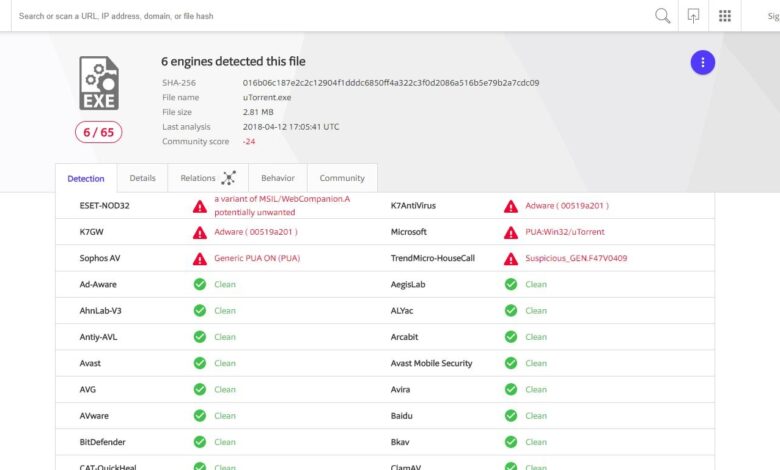Screen dimensions: 780x470
Task: Switch to the Details tab
Action: (143, 178)
